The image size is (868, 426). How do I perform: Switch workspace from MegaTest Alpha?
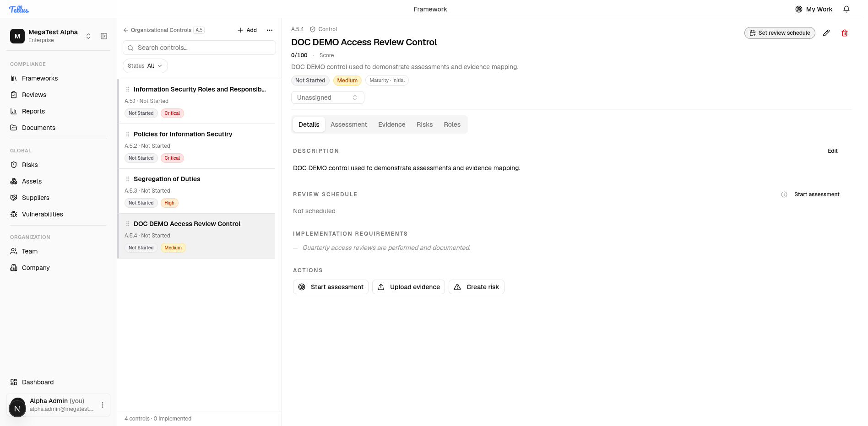point(88,36)
